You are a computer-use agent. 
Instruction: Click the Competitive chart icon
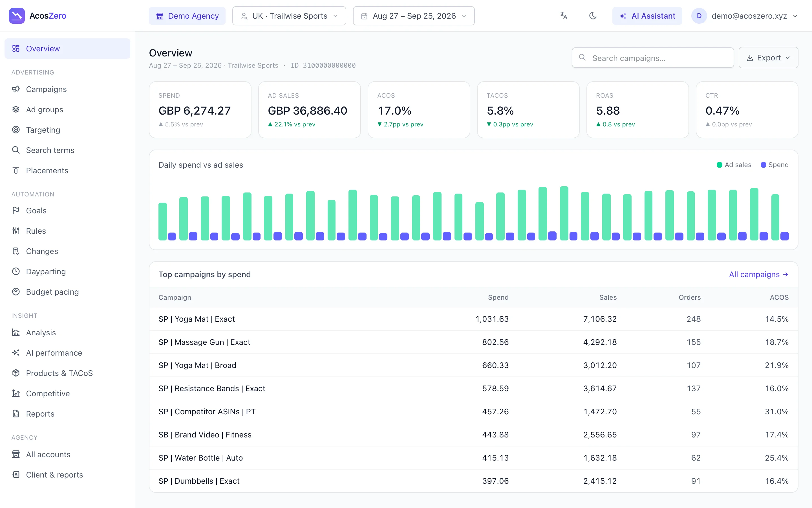[x=16, y=393]
